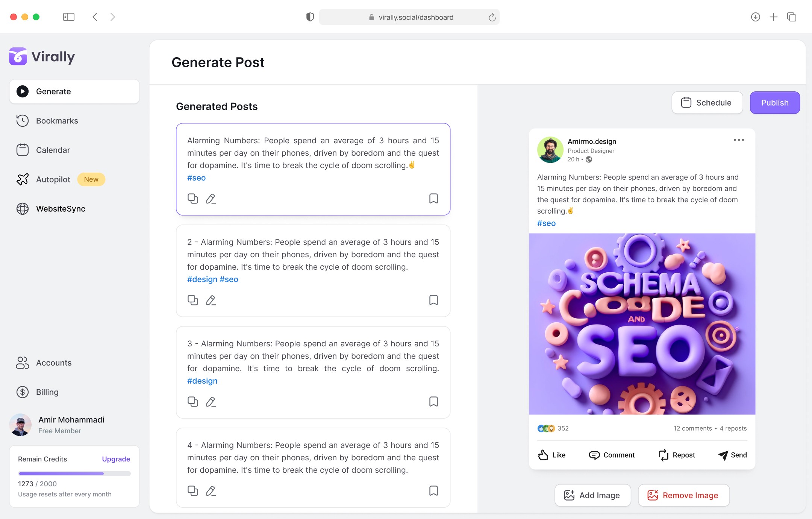Image resolution: width=812 pixels, height=519 pixels.
Task: Toggle bookmark on third generated post
Action: [x=433, y=402]
